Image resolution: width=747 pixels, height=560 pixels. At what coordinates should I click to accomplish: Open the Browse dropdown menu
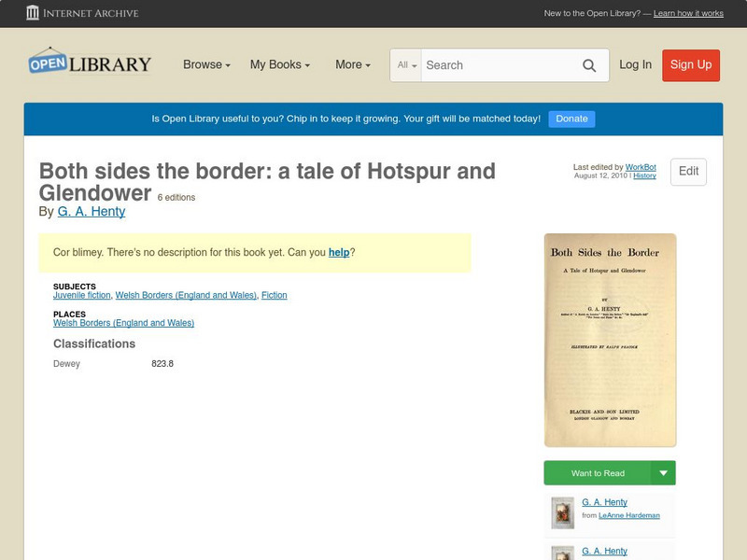(204, 64)
